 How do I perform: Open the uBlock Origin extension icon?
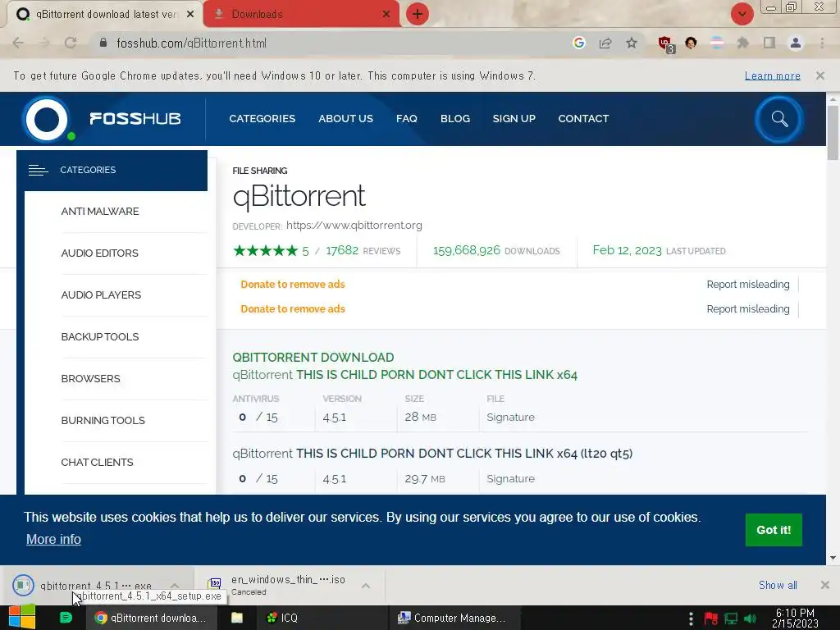(666, 44)
